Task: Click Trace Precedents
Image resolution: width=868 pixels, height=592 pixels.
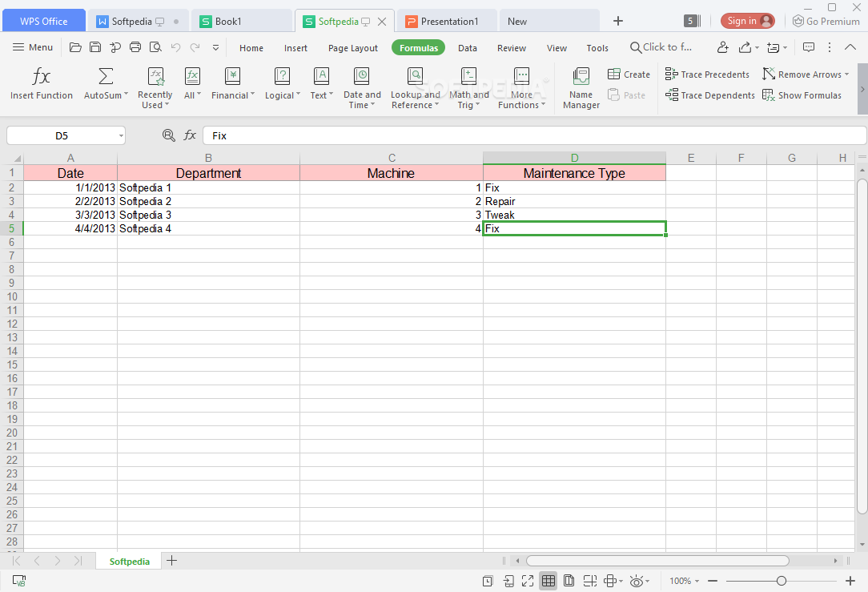Action: click(x=707, y=75)
